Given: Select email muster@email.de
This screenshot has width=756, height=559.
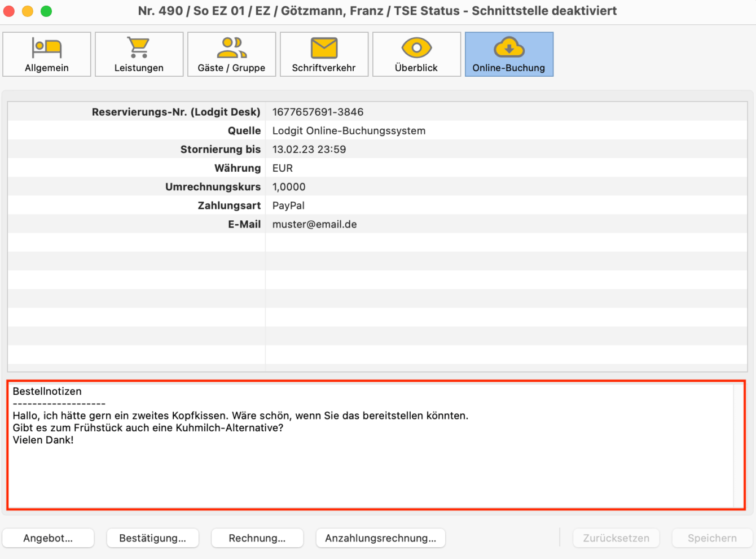Looking at the screenshot, I should click(x=315, y=224).
